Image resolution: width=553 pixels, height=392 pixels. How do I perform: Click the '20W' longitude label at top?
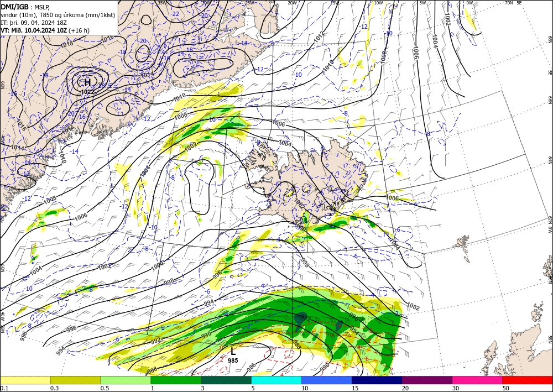(x=292, y=3)
